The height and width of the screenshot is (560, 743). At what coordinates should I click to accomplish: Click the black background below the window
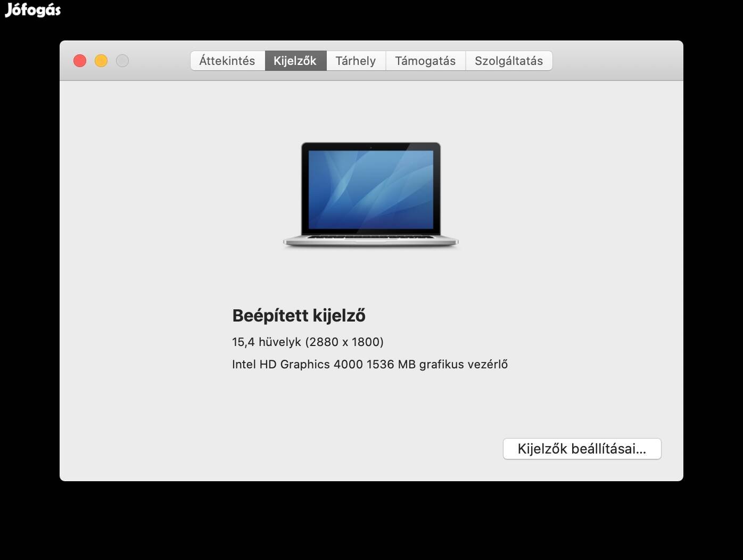[371, 522]
